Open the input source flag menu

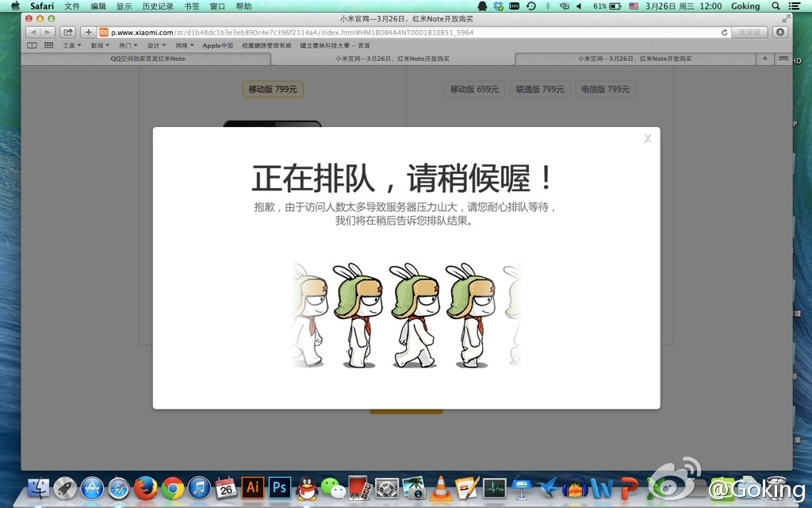coord(634,6)
